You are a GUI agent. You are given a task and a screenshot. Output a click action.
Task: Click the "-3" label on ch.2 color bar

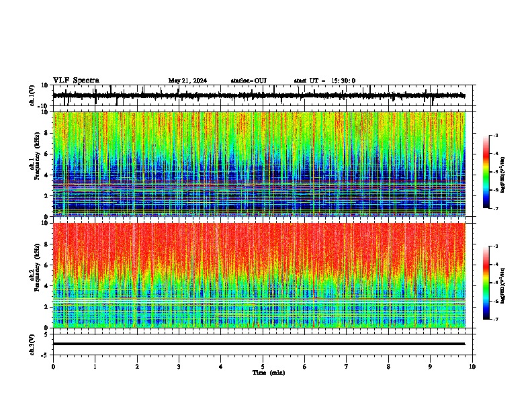(x=495, y=246)
